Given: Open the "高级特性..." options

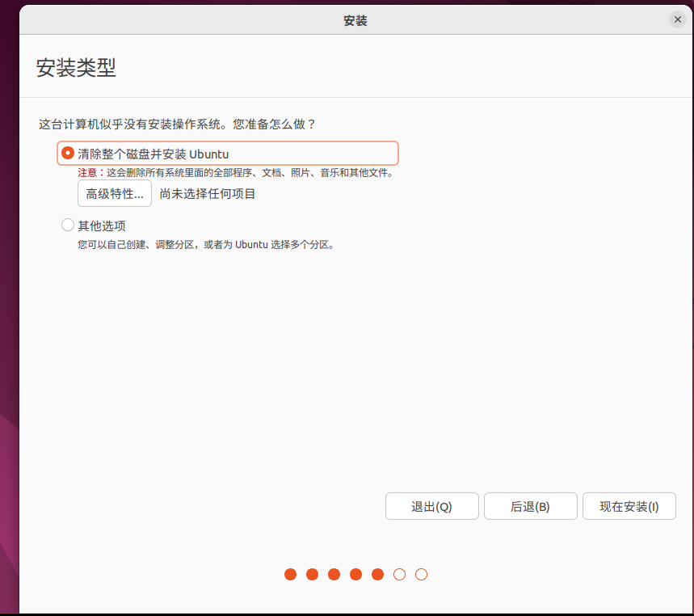Looking at the screenshot, I should coord(115,193).
